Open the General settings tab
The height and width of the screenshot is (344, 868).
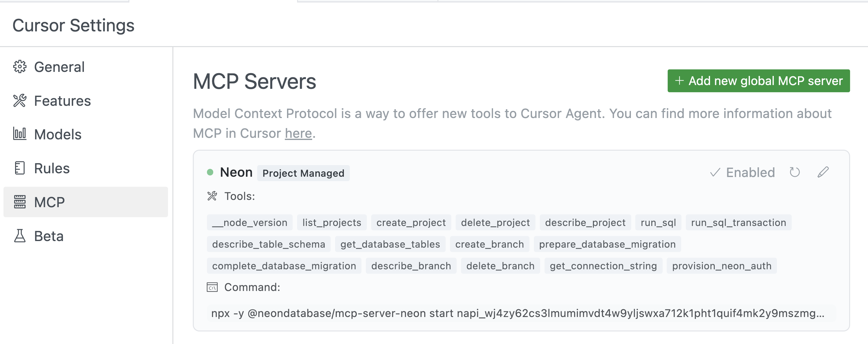[59, 67]
